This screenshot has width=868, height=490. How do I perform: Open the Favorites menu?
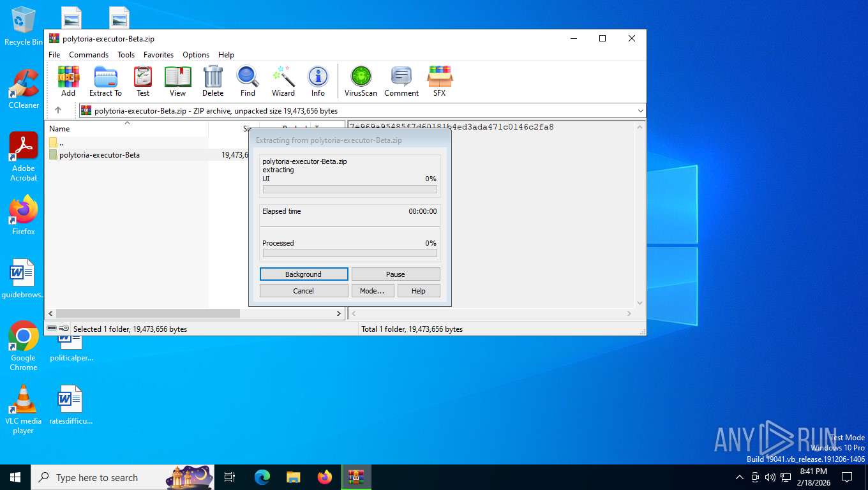158,55
